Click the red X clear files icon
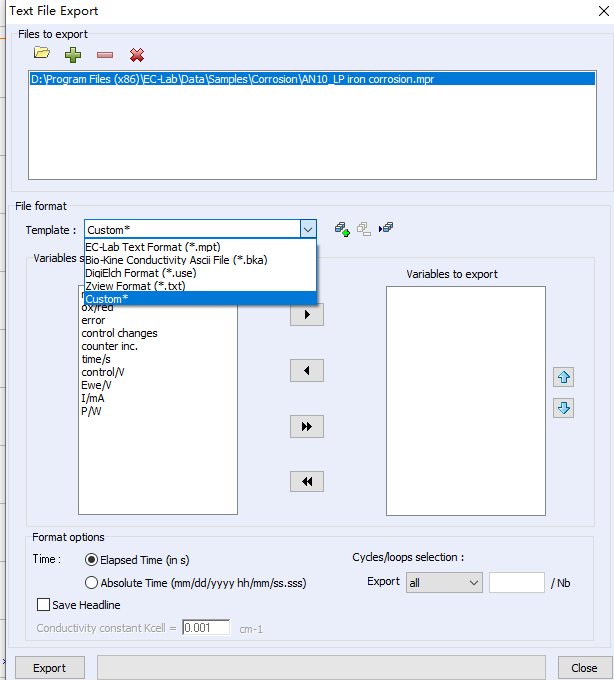This screenshot has width=614, height=681. 137,54
